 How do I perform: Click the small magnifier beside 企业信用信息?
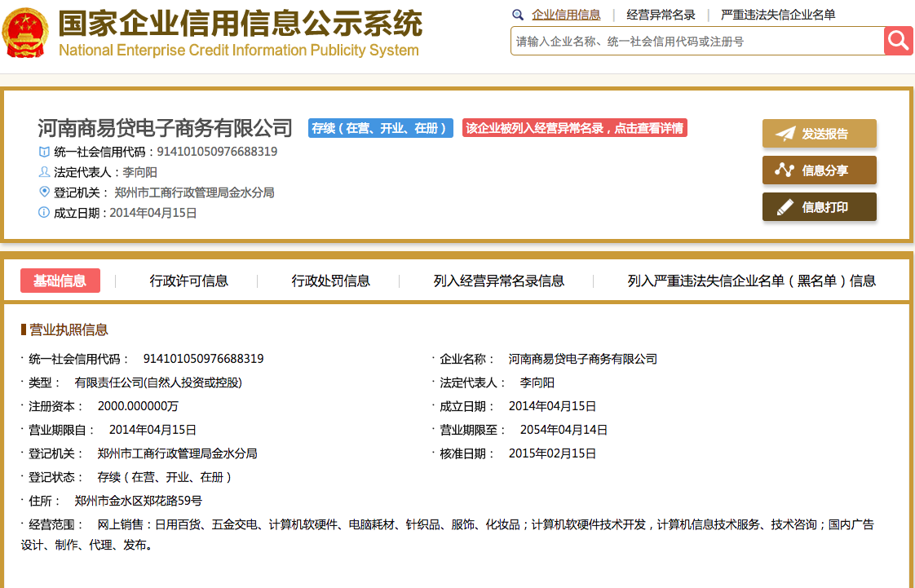(x=518, y=15)
